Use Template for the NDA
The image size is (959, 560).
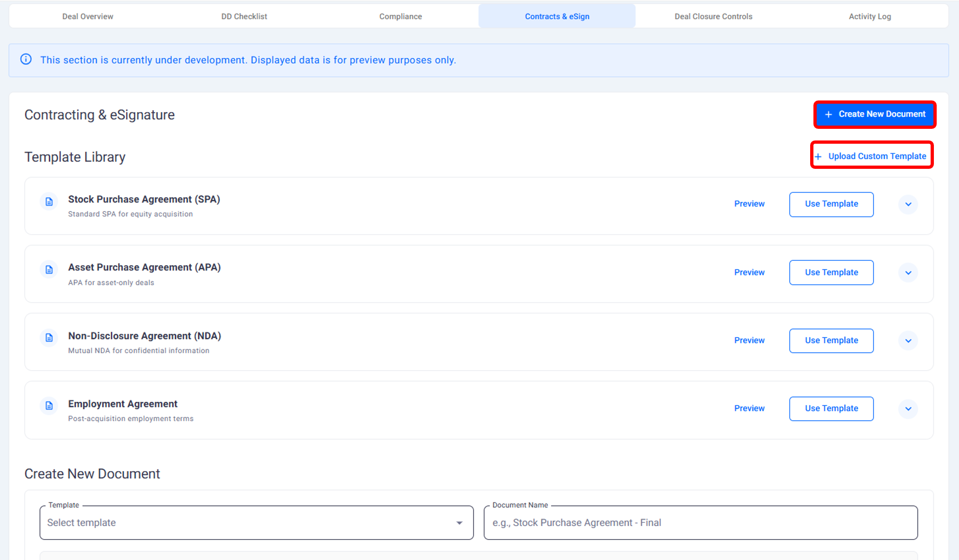point(831,340)
